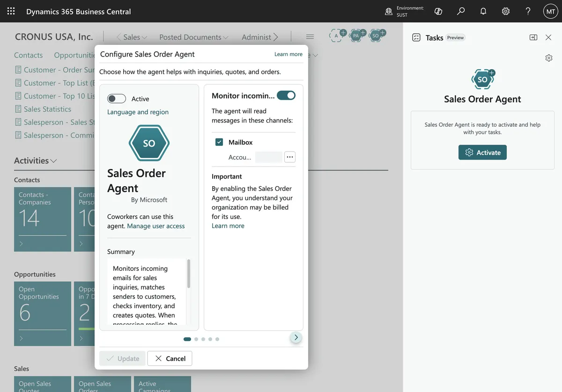The height and width of the screenshot is (392, 562).
Task: Open the Open Opportunities tile
Action: point(43,314)
